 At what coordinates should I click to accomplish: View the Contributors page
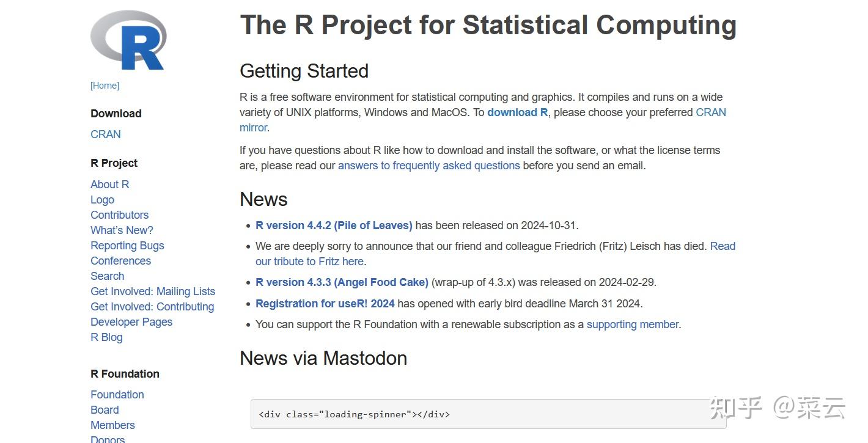point(119,215)
